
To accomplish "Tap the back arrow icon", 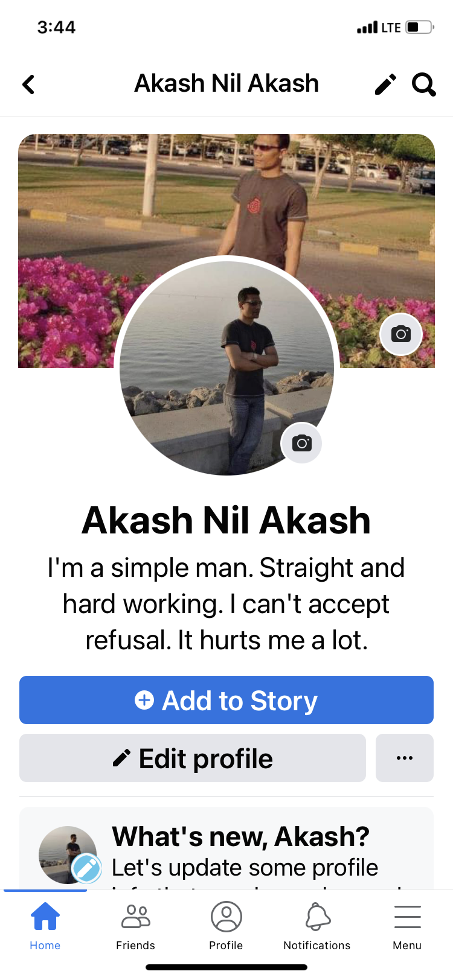I will click(x=28, y=84).
